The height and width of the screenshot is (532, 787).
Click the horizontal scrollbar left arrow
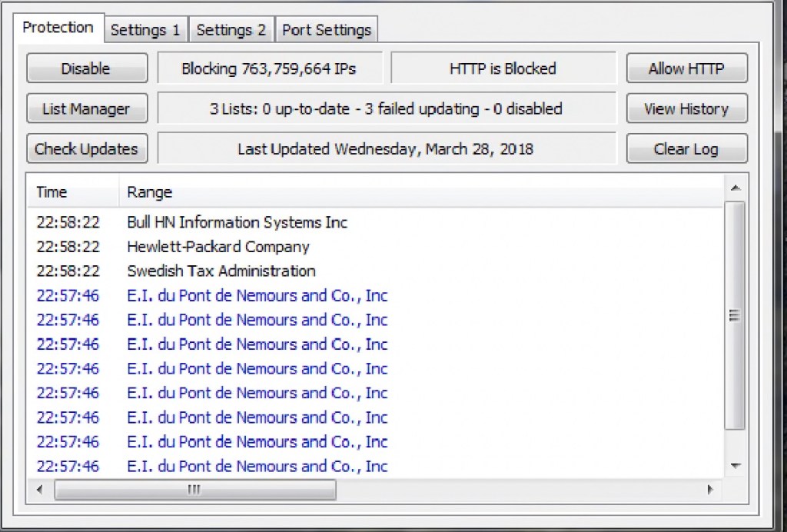[40, 490]
